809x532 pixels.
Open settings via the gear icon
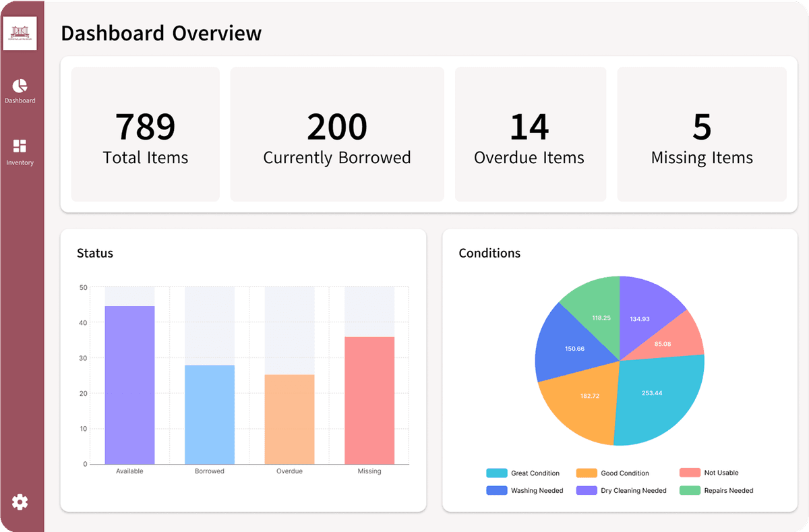click(20, 502)
